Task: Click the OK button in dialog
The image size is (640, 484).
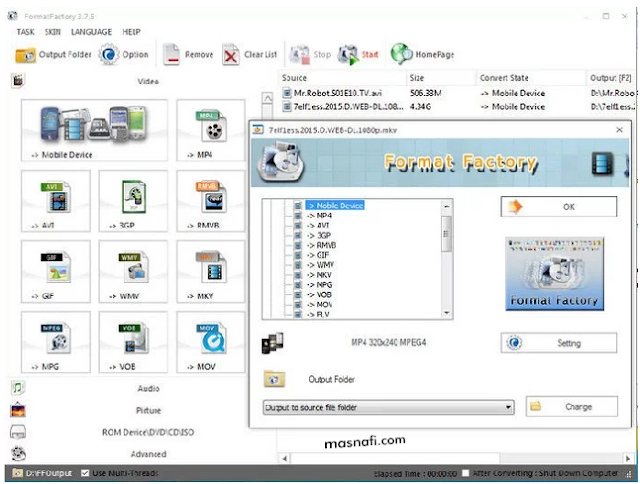Action: 558,206
